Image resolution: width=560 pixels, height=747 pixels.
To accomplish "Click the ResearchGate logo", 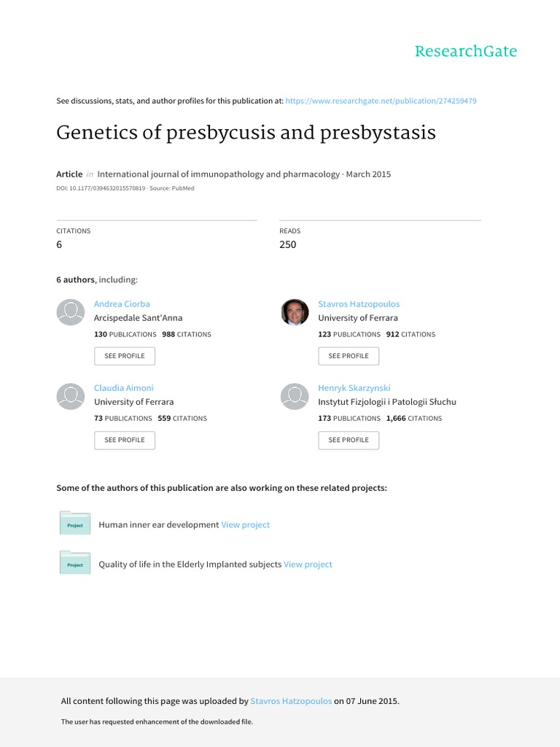I will [x=465, y=51].
